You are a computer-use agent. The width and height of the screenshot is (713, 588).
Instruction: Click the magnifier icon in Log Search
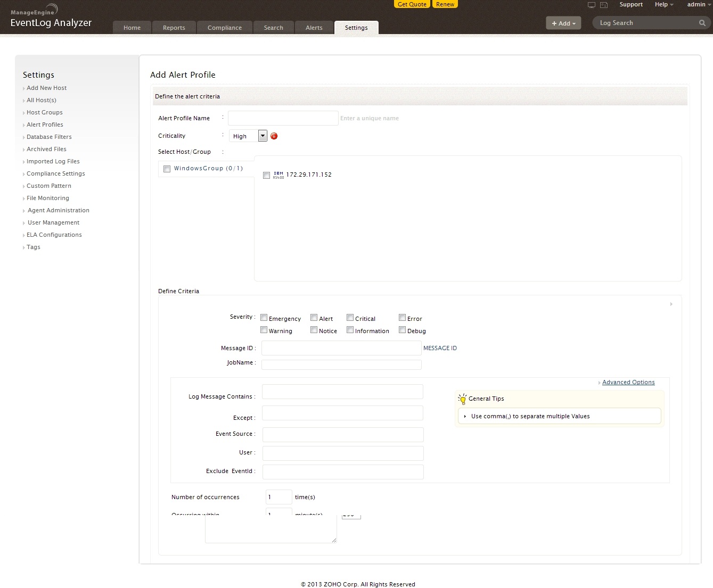[702, 23]
